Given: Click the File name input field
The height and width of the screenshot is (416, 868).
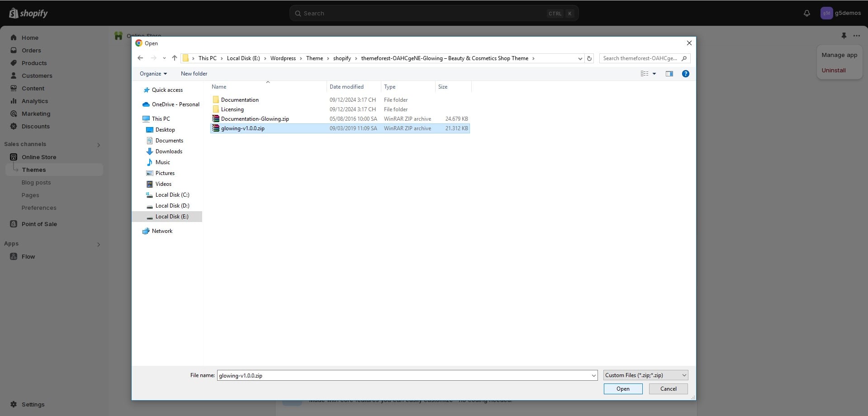Looking at the screenshot, I should (x=403, y=375).
